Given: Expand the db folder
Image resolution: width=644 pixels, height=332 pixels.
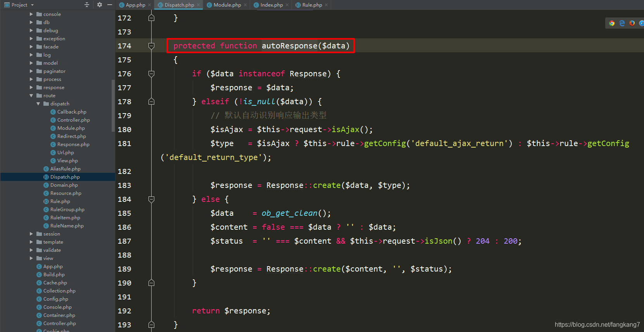Looking at the screenshot, I should [x=31, y=22].
